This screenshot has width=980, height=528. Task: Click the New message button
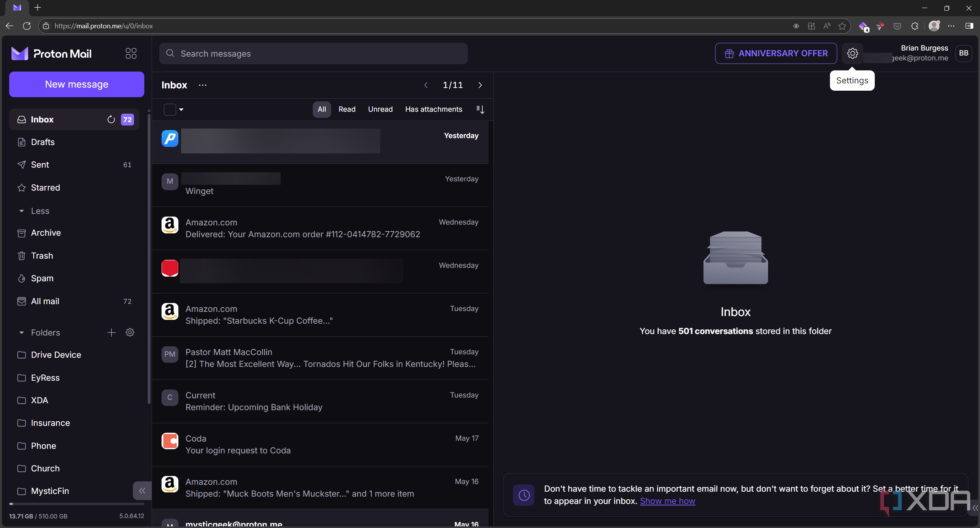(77, 84)
